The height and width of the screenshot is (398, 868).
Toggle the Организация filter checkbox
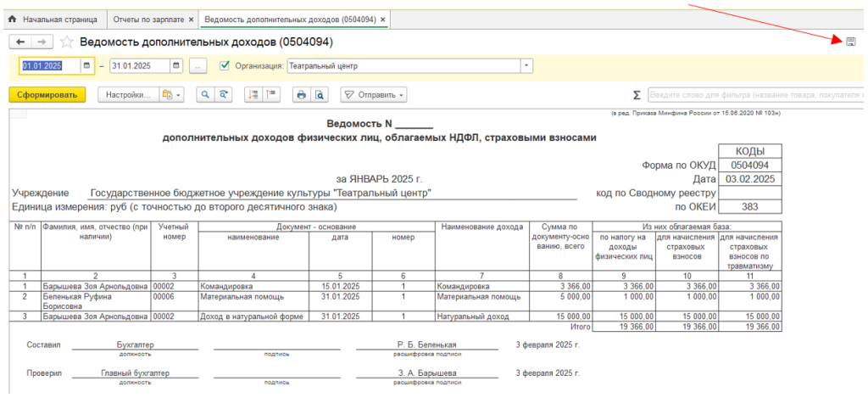click(x=224, y=65)
